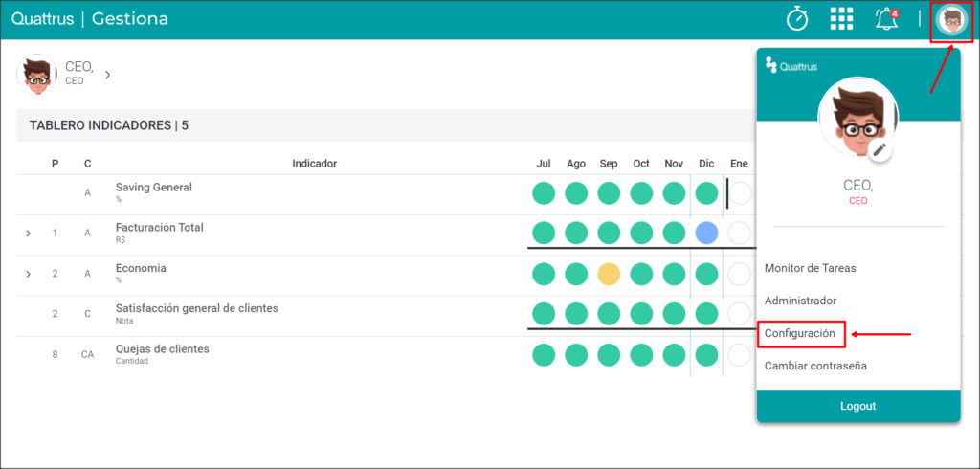Click Economia Sep yellow status circle

click(609, 274)
